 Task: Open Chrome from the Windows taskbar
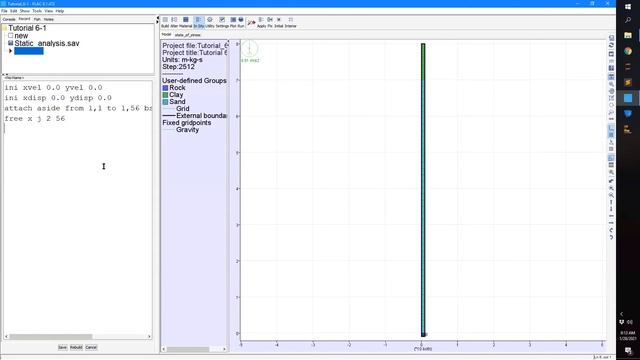point(628,51)
